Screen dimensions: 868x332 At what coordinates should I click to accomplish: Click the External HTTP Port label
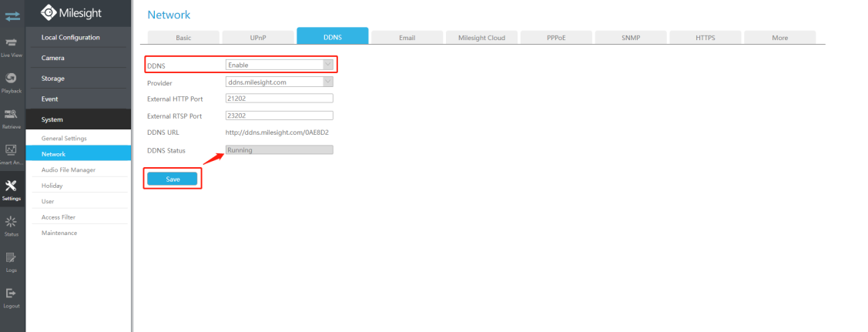coord(175,99)
